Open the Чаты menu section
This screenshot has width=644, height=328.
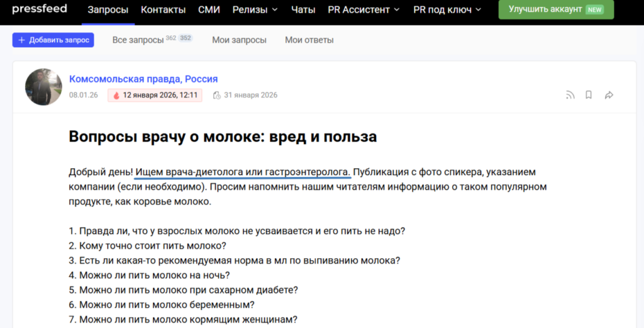[303, 9]
